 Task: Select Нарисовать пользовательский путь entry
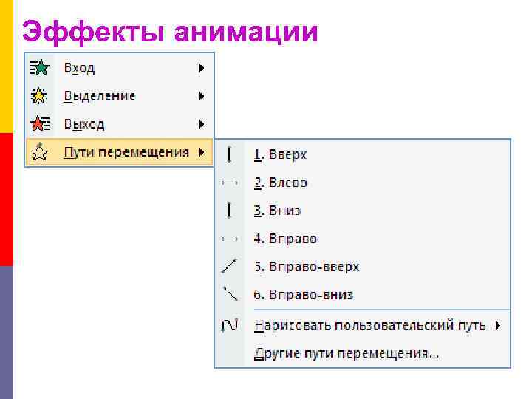pos(363,325)
